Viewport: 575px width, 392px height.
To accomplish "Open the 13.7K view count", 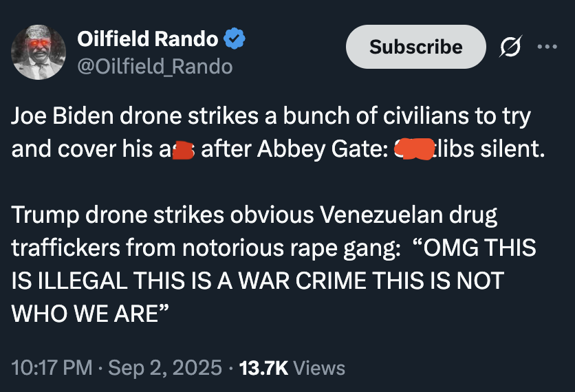I will click(263, 367).
